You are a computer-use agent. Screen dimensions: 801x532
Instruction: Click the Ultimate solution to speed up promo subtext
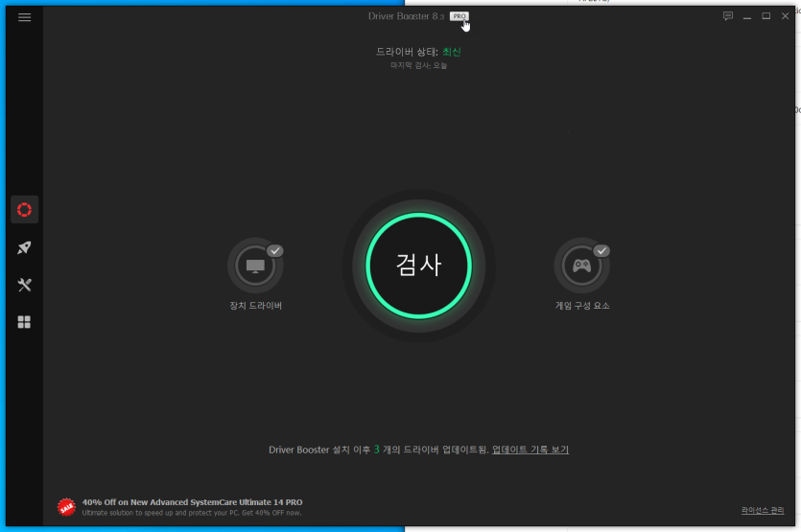[192, 513]
